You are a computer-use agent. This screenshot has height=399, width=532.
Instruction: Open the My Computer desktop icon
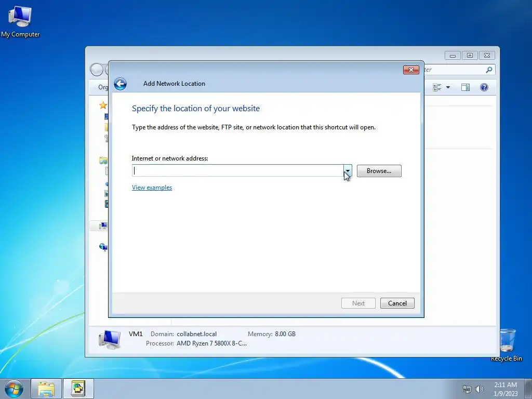pyautogui.click(x=20, y=22)
